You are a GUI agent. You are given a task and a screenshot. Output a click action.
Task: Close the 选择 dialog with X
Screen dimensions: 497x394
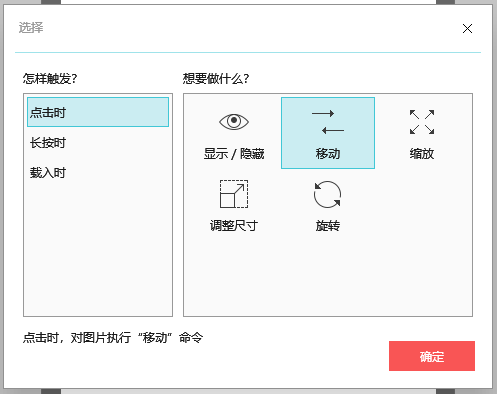coord(467,29)
